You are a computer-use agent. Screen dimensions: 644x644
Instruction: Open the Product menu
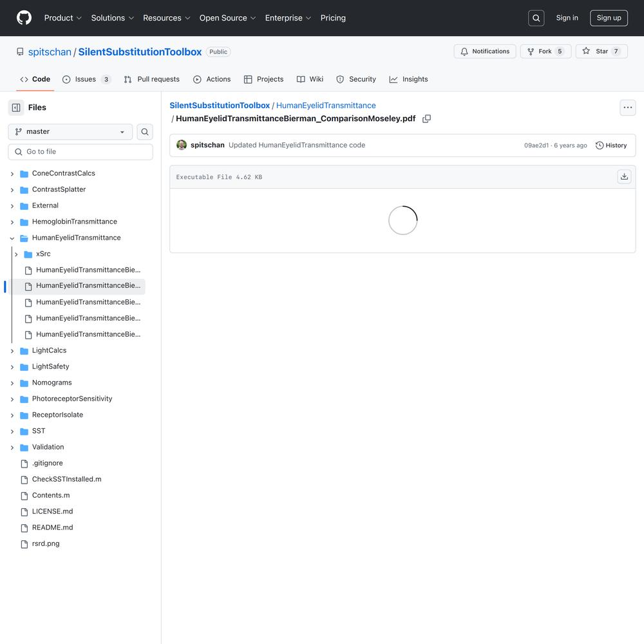pos(63,18)
